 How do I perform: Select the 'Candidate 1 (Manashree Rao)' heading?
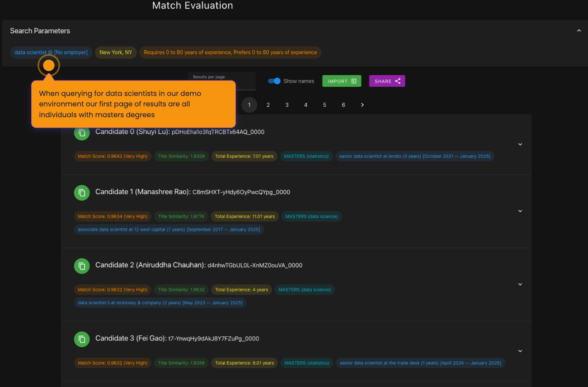point(143,192)
